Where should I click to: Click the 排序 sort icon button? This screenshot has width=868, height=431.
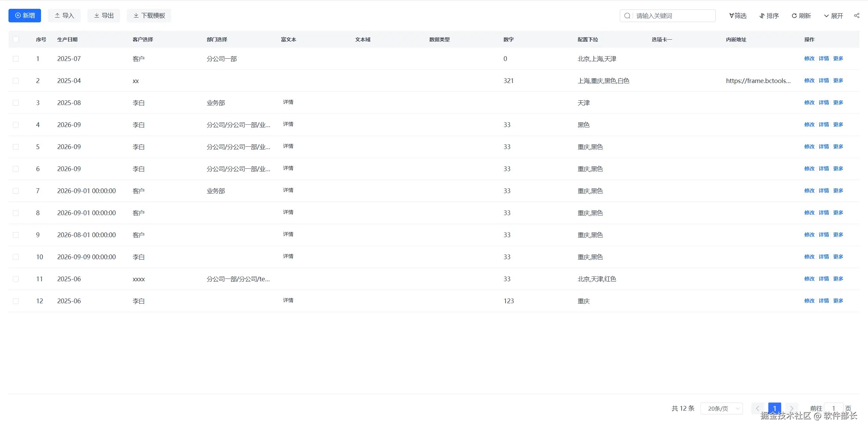769,16
